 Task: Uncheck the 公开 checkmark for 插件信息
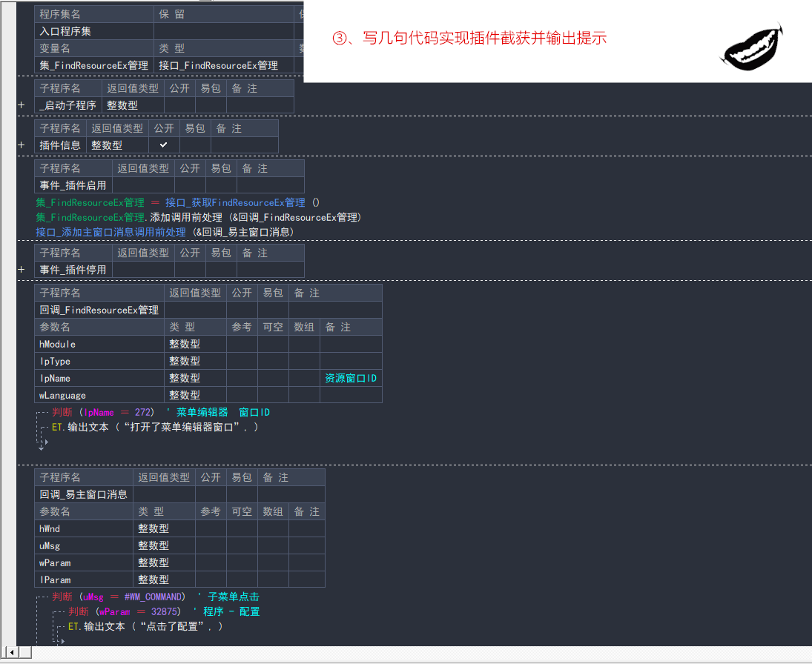pyautogui.click(x=164, y=145)
